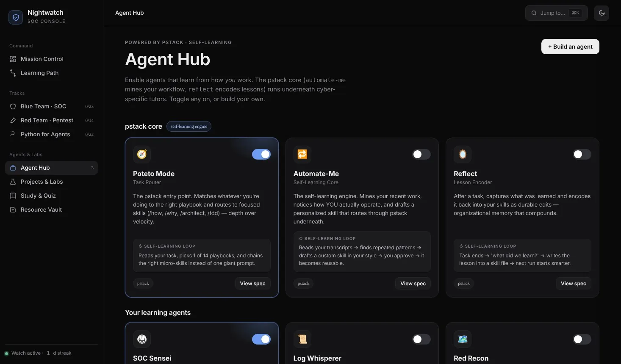Click the Python for Agents icon
This screenshot has width=621, height=364.
13,134
